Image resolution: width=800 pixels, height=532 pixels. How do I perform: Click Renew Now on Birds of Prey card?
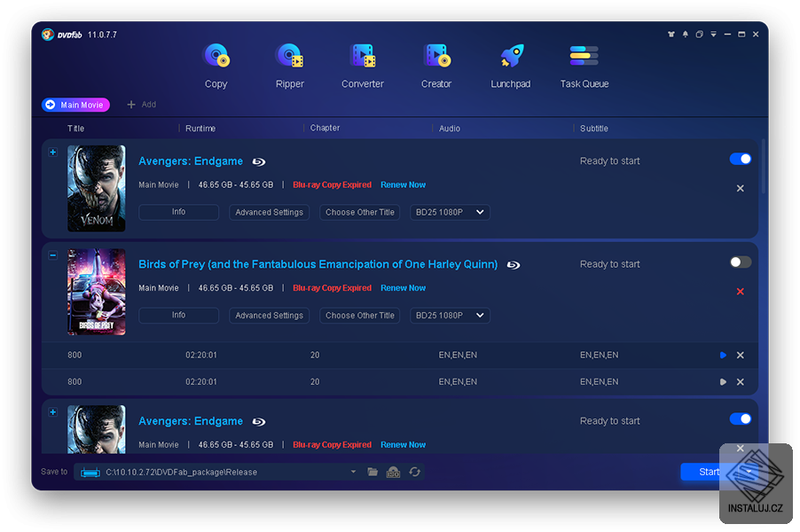tap(403, 287)
